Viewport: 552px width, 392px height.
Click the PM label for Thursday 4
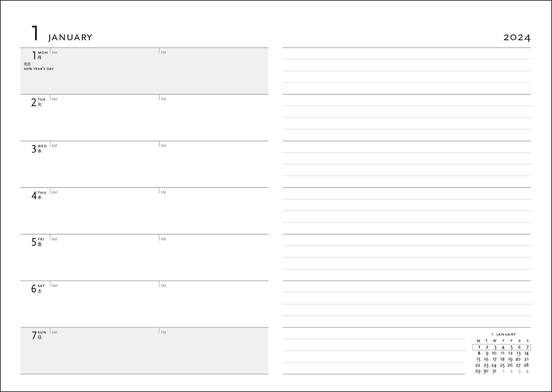164,192
